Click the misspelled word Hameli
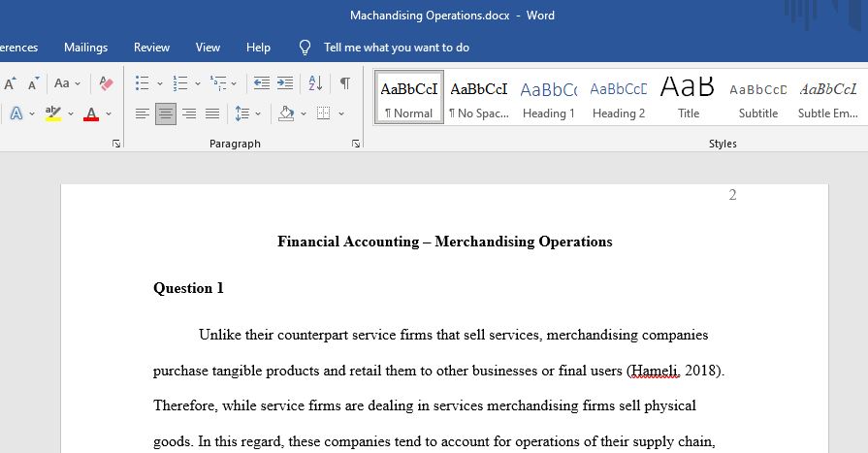 [x=655, y=371]
